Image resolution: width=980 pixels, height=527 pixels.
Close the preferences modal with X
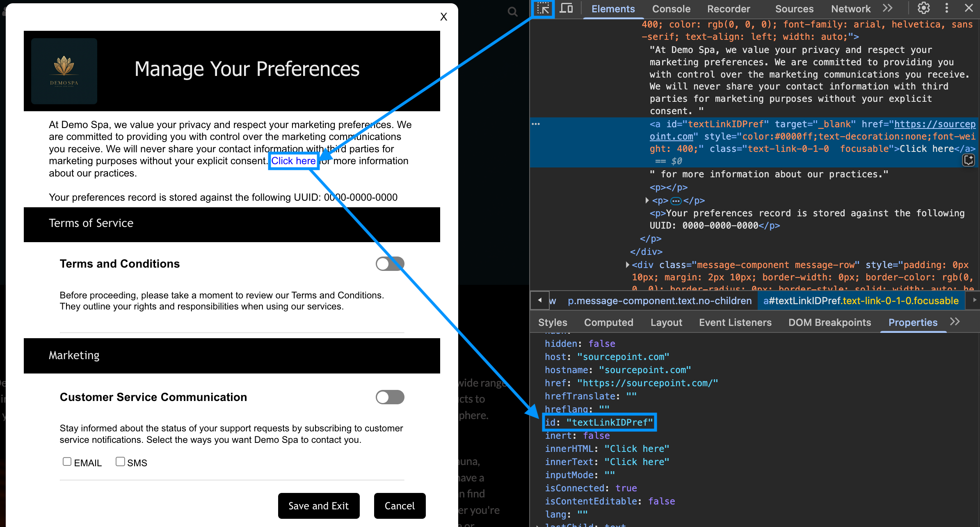(x=443, y=17)
